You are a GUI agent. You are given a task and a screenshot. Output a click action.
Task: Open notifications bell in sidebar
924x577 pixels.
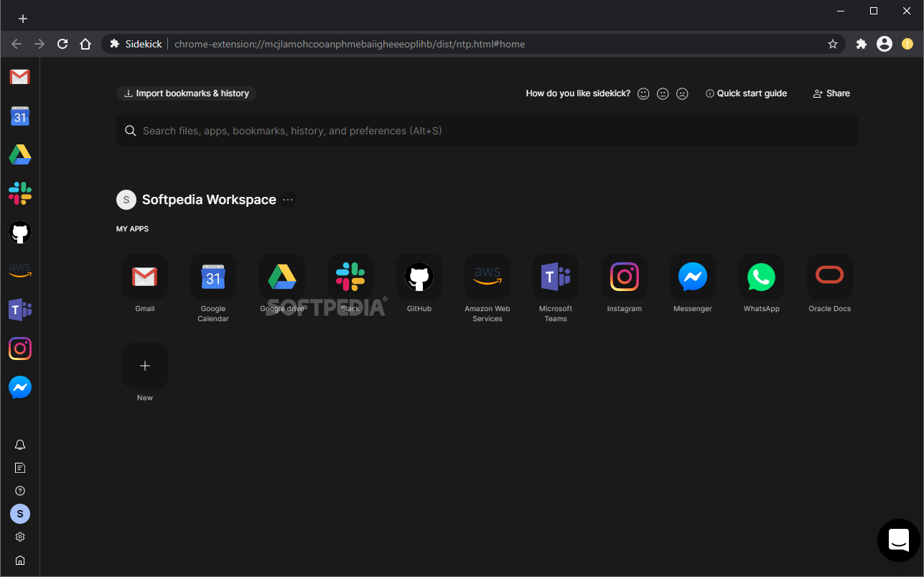[x=20, y=445]
